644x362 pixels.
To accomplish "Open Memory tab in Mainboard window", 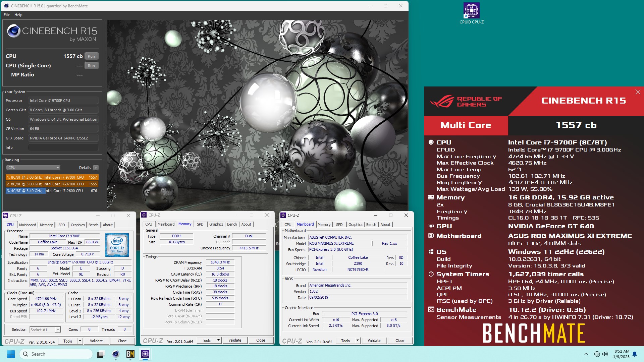I will tap(324, 225).
